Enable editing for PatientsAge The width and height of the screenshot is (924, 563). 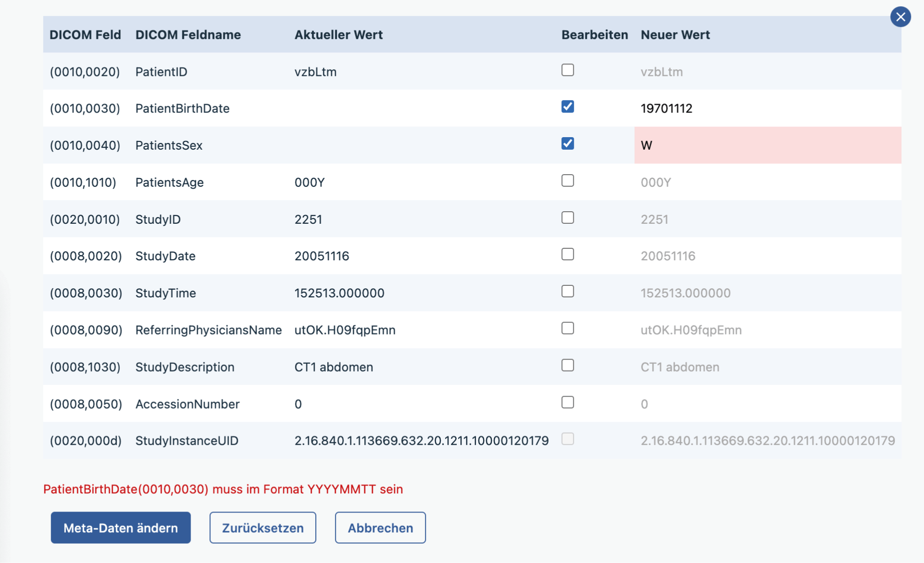568,181
